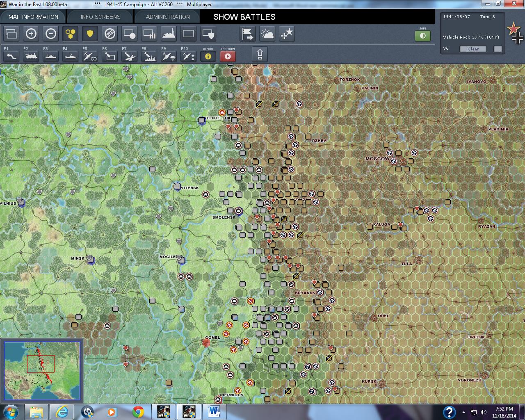Click the Voronezh city label on map
The width and height of the screenshot is (525, 420).
coord(470,380)
